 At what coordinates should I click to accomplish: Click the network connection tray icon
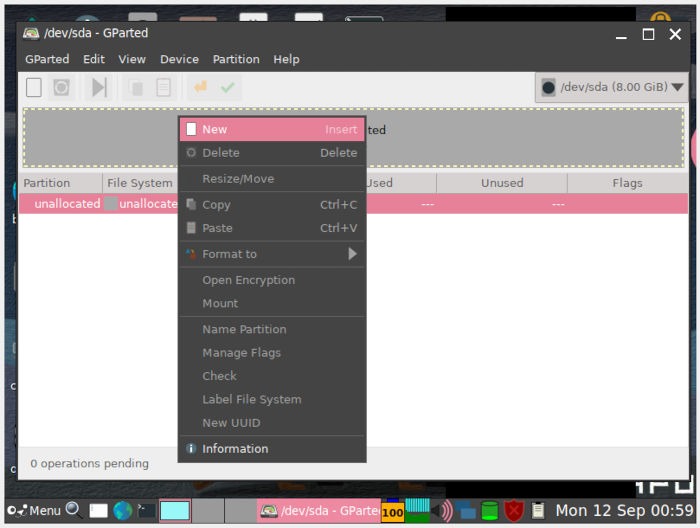click(x=466, y=511)
